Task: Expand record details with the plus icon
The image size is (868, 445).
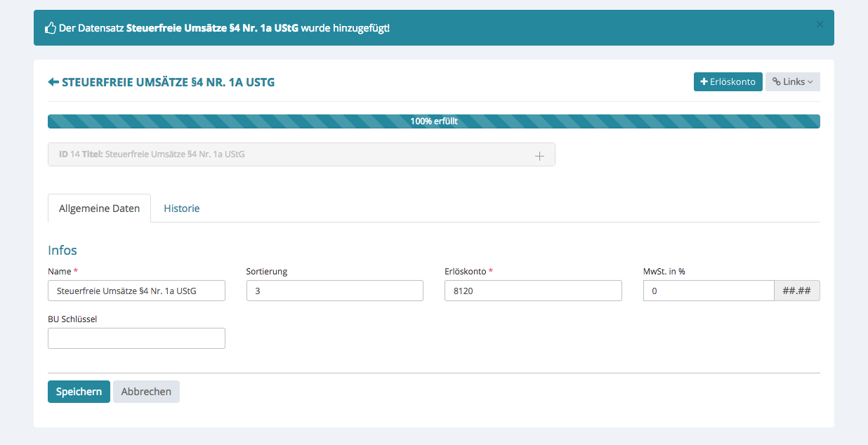Action: point(539,156)
